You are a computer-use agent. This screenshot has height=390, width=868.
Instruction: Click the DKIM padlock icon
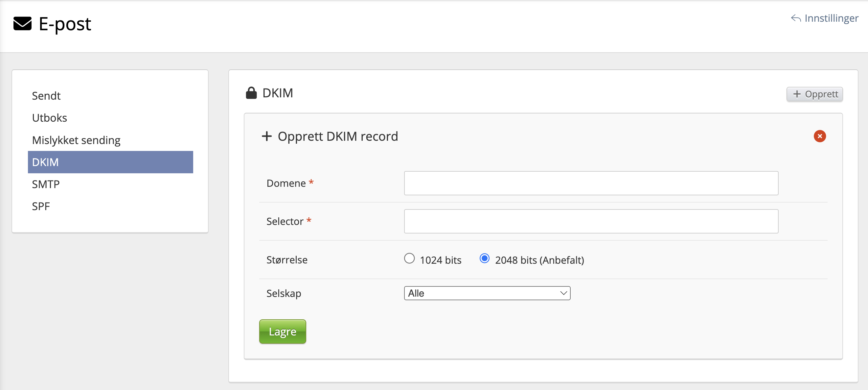251,93
